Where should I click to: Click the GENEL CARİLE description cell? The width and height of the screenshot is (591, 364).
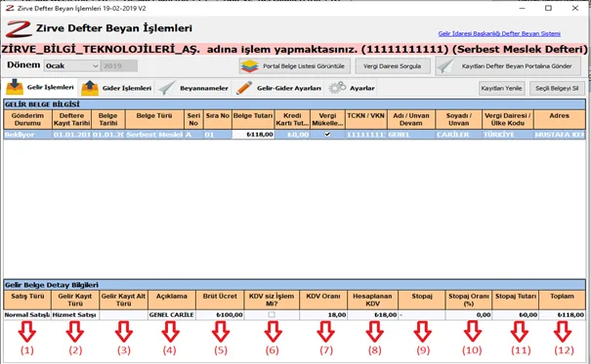click(x=172, y=314)
